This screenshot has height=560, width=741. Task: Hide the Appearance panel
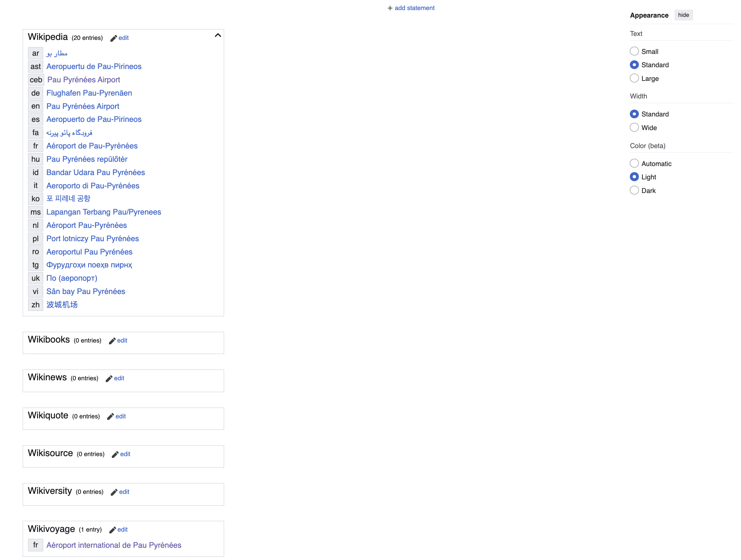683,15
